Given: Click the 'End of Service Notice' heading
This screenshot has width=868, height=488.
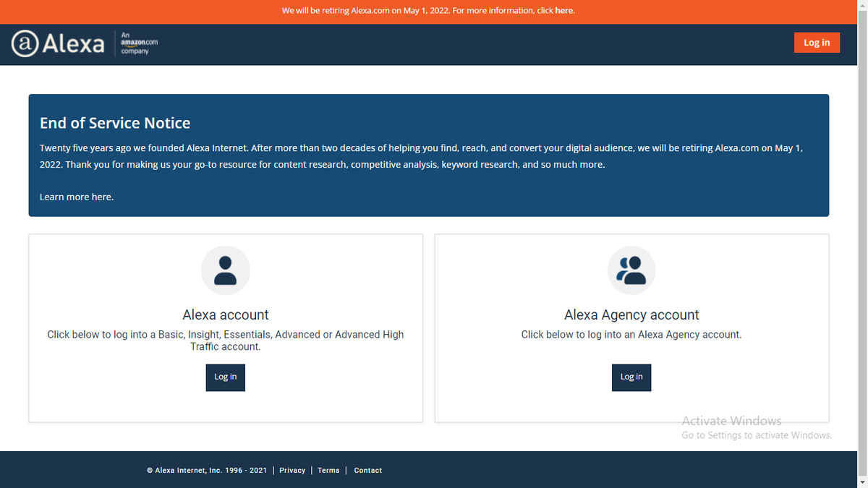Looking at the screenshot, I should click(115, 123).
